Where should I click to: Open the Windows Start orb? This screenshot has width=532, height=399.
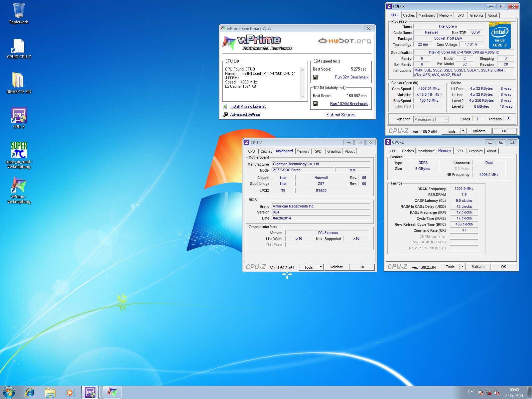click(9, 392)
